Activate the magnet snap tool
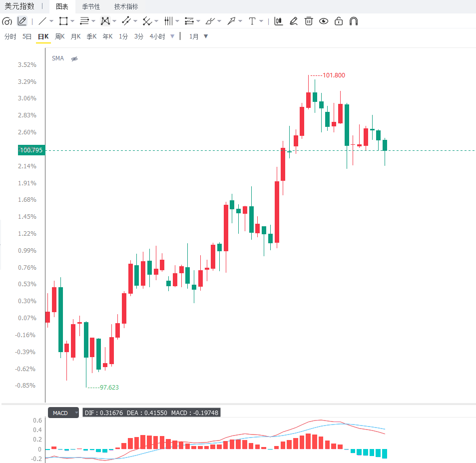Viewport: 476px width, 463px height. coord(354,21)
